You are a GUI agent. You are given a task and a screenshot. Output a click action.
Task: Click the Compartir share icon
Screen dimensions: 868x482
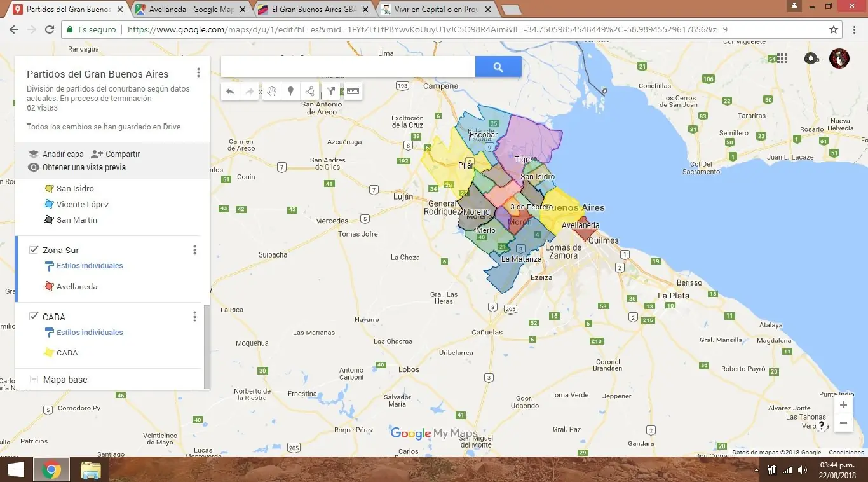tap(98, 153)
